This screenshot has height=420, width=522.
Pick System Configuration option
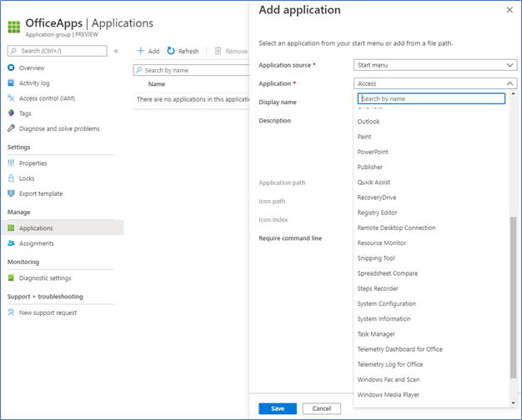pyautogui.click(x=387, y=303)
